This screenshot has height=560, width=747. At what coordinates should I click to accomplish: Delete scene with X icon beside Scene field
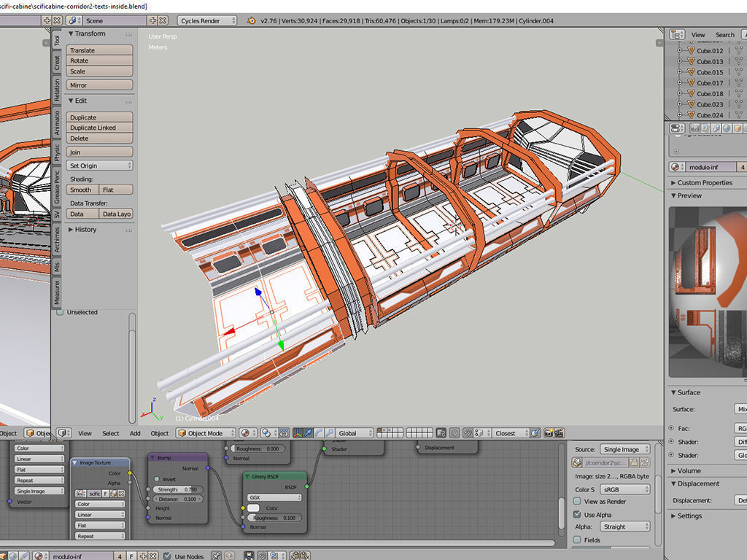(163, 20)
